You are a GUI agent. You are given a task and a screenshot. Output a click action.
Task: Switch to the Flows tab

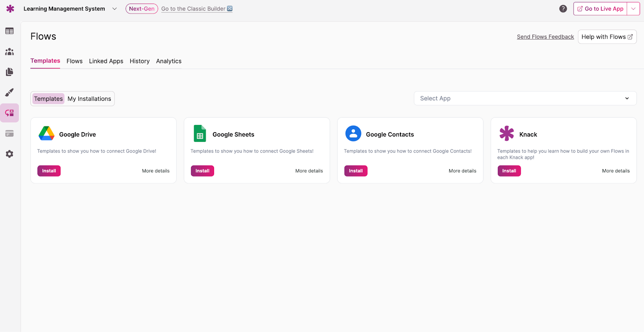pos(74,61)
